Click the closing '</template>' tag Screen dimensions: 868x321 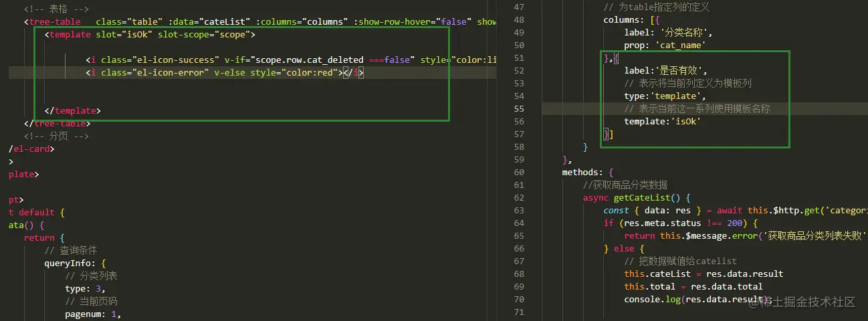(73, 111)
